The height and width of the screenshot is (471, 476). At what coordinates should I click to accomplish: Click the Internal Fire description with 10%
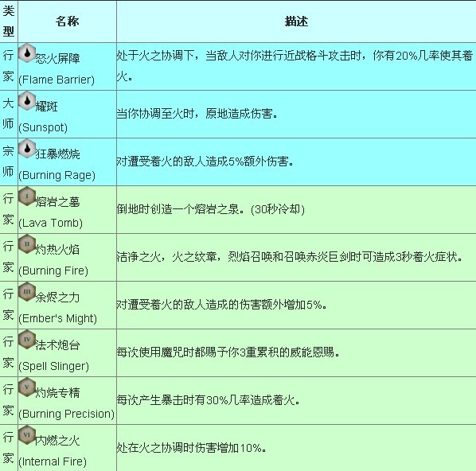(x=192, y=448)
